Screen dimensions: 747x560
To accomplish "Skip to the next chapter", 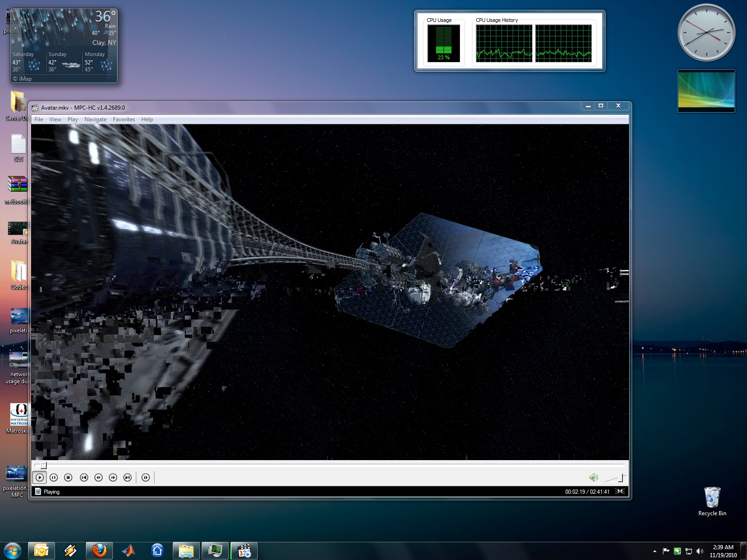I will (x=127, y=477).
